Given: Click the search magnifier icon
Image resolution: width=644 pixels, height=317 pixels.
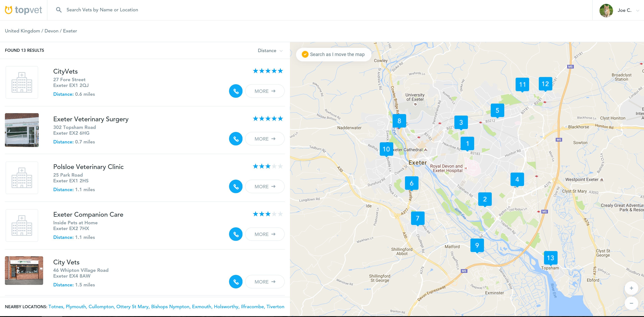Looking at the screenshot, I should pyautogui.click(x=59, y=10).
